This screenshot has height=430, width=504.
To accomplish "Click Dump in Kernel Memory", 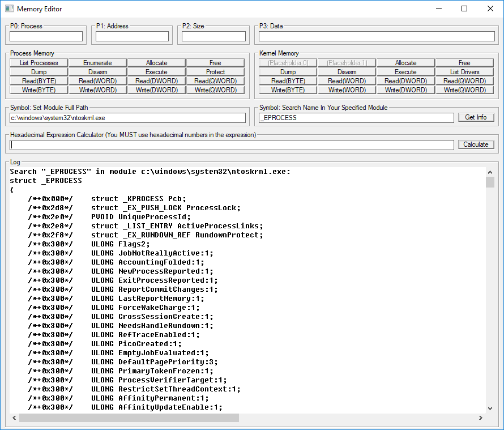I will tap(288, 72).
